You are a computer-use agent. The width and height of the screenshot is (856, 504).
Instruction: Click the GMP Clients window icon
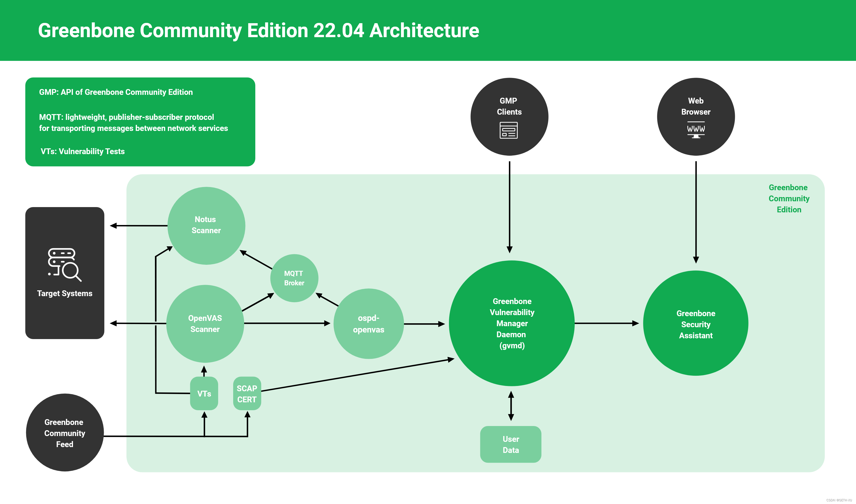pyautogui.click(x=508, y=130)
